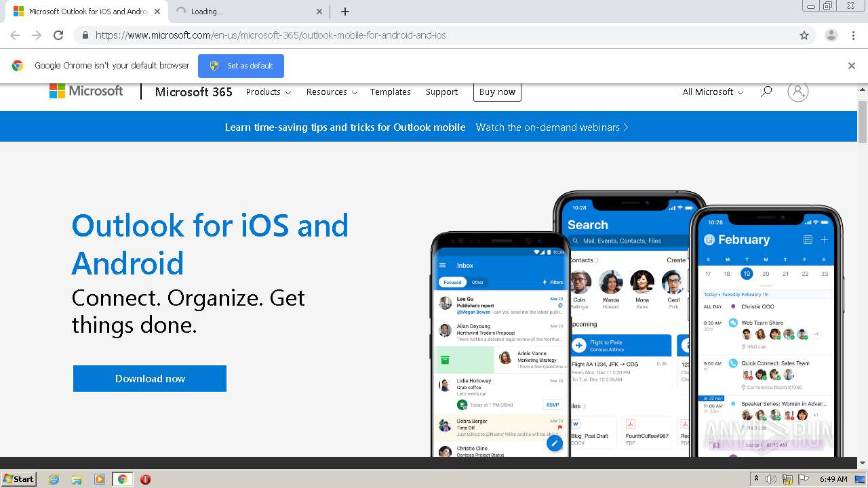The image size is (868, 488).
Task: Open the Microsoft logo home link
Action: coord(86,91)
